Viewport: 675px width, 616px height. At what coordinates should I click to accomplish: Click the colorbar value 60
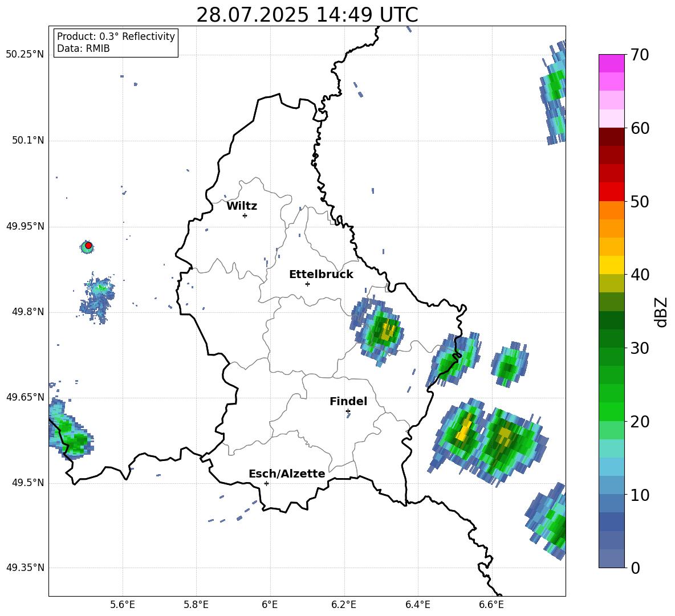click(640, 128)
